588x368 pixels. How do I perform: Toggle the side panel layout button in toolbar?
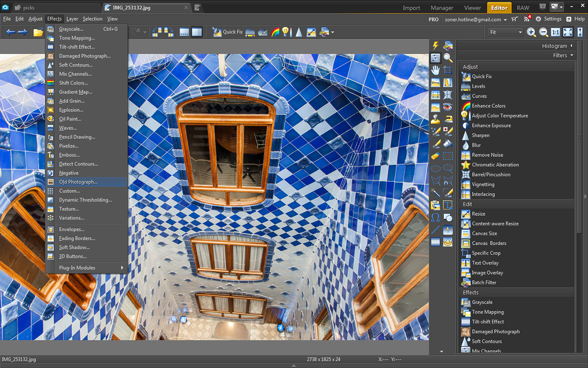(x=197, y=32)
